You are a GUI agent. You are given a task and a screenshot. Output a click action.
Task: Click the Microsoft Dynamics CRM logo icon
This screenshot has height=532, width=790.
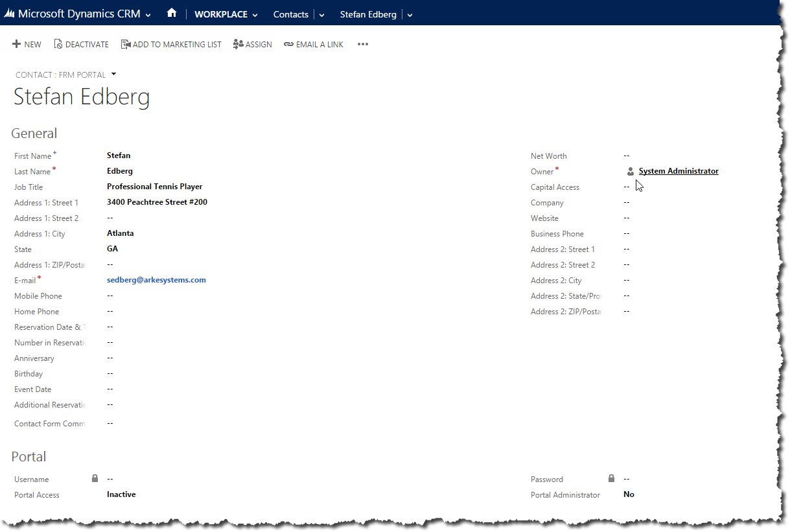[10, 14]
